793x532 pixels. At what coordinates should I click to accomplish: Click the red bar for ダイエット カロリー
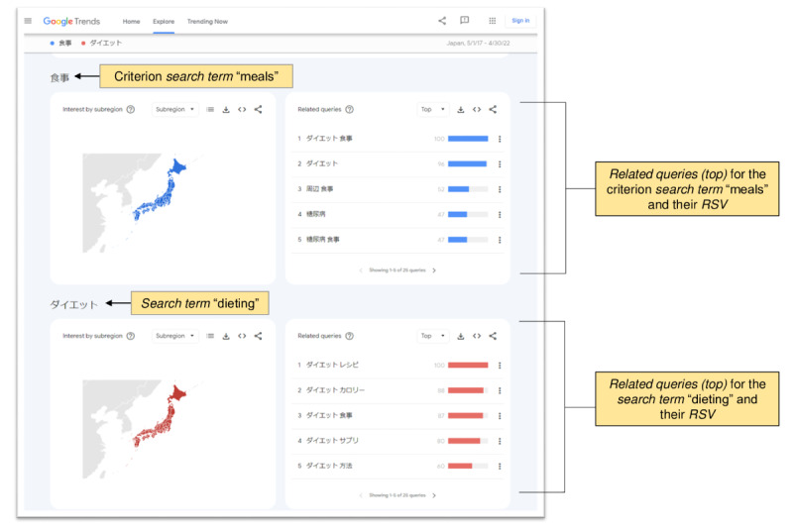coord(466,390)
